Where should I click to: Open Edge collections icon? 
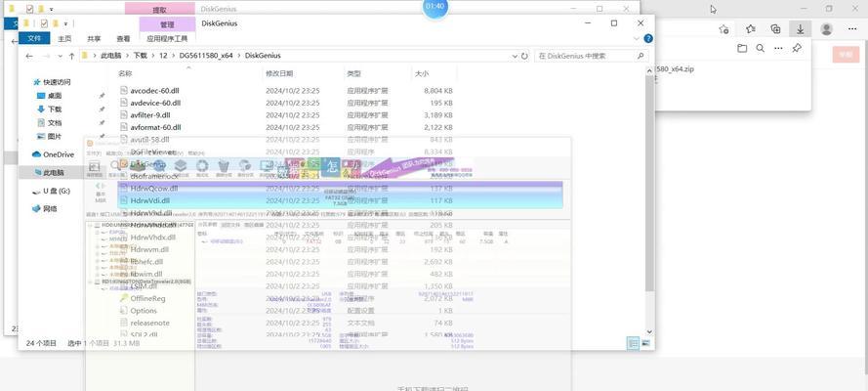(775, 28)
